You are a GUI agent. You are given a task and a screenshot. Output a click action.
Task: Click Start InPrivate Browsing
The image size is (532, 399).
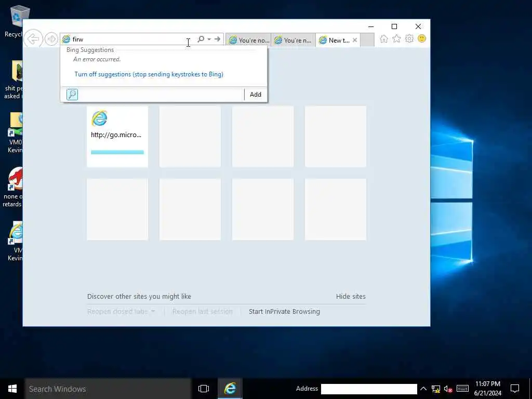tap(284, 312)
